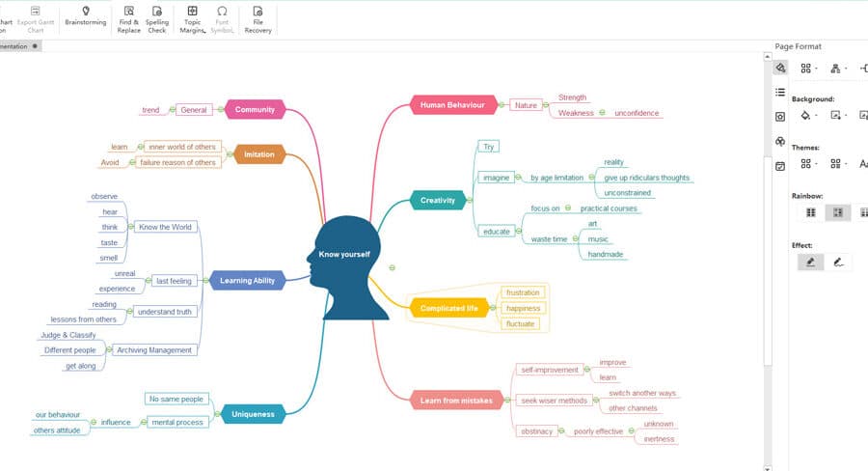Select the 'unconfidence' subtopic
868x471 pixels.
(x=637, y=113)
